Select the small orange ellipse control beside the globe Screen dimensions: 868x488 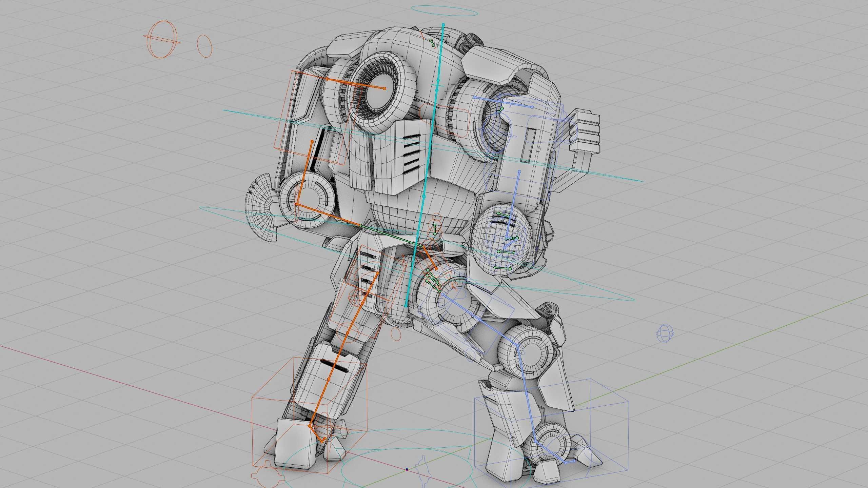pyautogui.click(x=204, y=45)
